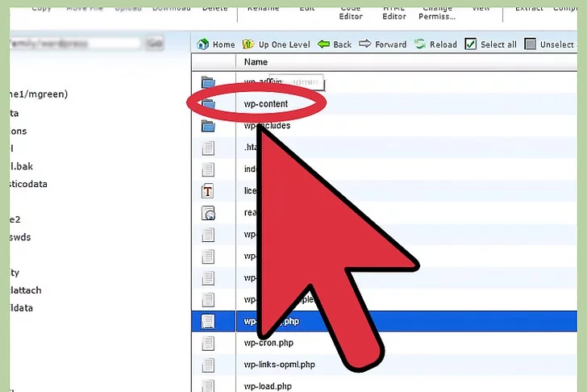
Task: Click the wp-includes folder icon
Action: pyautogui.click(x=209, y=126)
